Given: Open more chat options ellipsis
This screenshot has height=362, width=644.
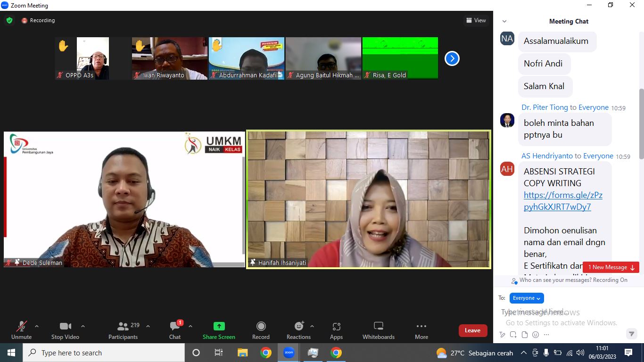Looking at the screenshot, I should tap(546, 335).
